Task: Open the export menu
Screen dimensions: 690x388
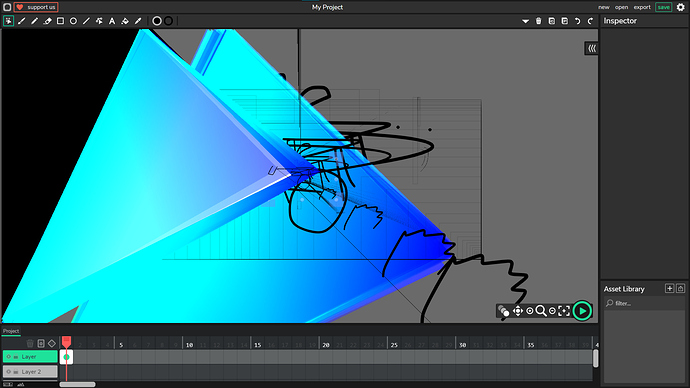Action: click(x=642, y=7)
